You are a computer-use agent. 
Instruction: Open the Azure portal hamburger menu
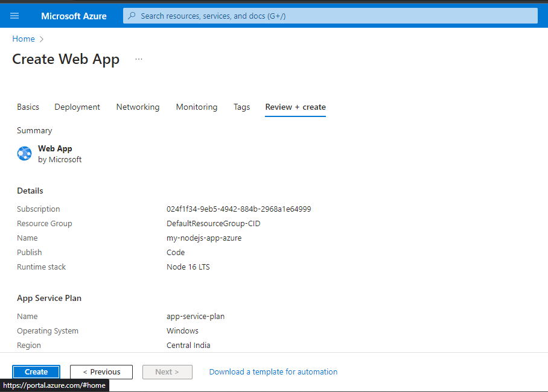pyautogui.click(x=14, y=16)
